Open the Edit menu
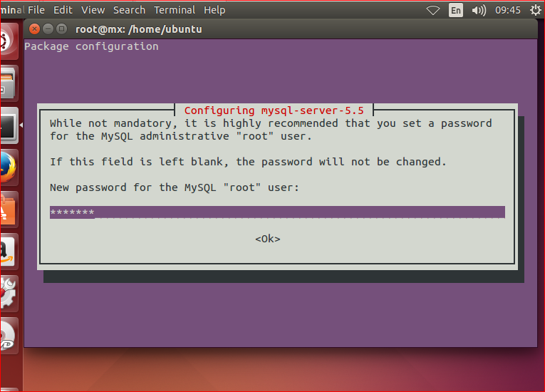545x392 pixels. coord(63,10)
